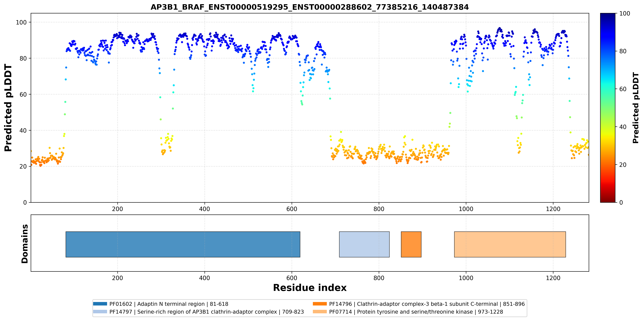
Task: Select the peach PF07714 legend swatch
Action: click(x=320, y=311)
